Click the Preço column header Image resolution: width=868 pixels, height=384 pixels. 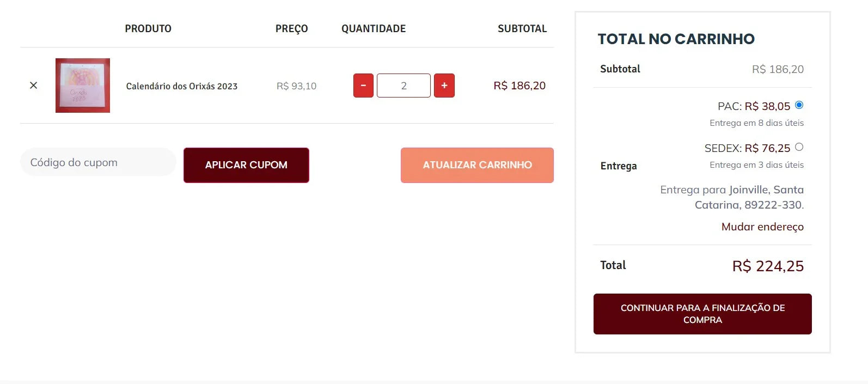(291, 28)
